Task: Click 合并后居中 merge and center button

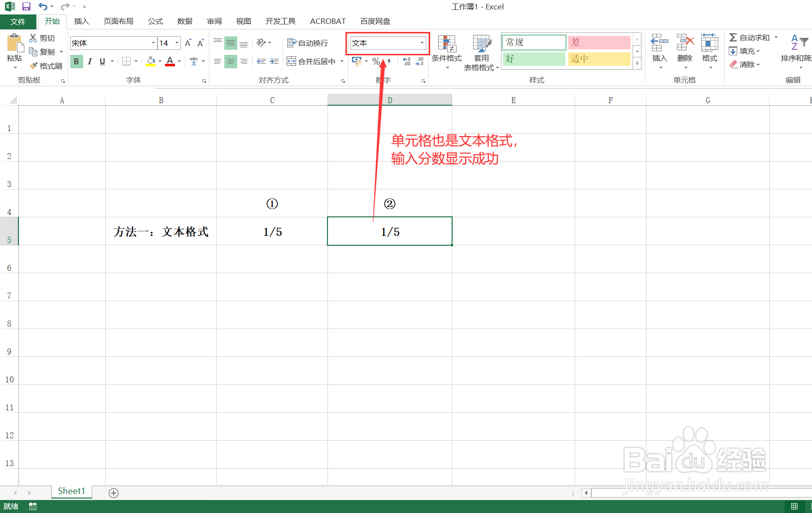Action: pos(312,61)
